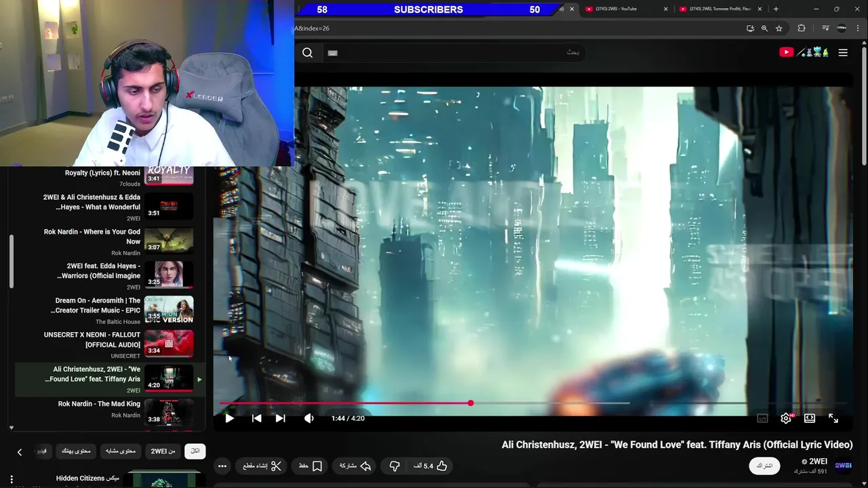Open the 2WEI channel avatar
Image resolution: width=868 pixels, height=488 pixels.
[844, 466]
